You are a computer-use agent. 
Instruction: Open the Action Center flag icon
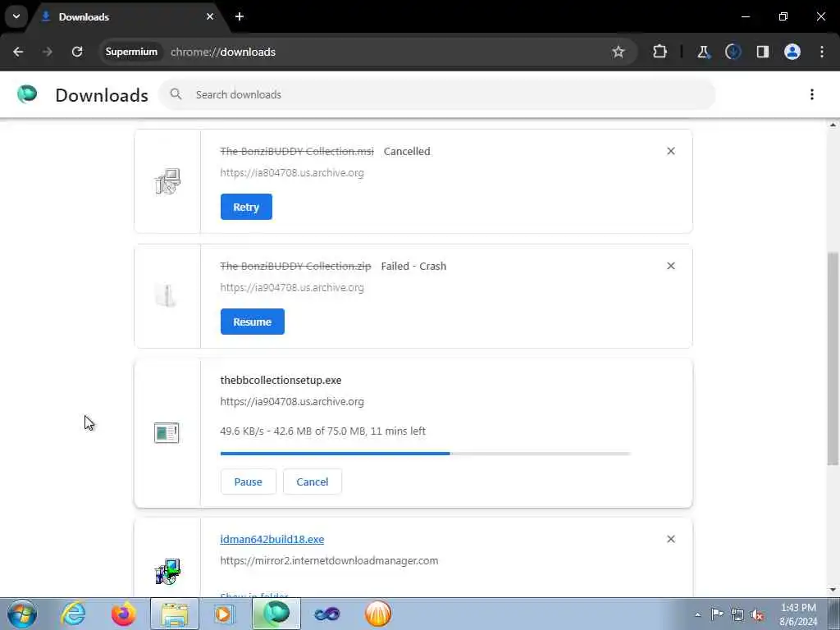point(717,614)
